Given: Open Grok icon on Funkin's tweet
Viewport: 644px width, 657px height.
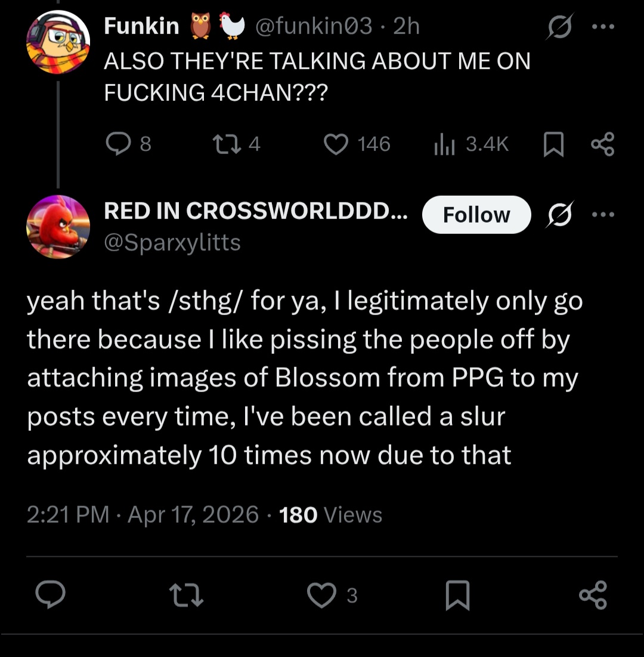Looking at the screenshot, I should (x=559, y=27).
